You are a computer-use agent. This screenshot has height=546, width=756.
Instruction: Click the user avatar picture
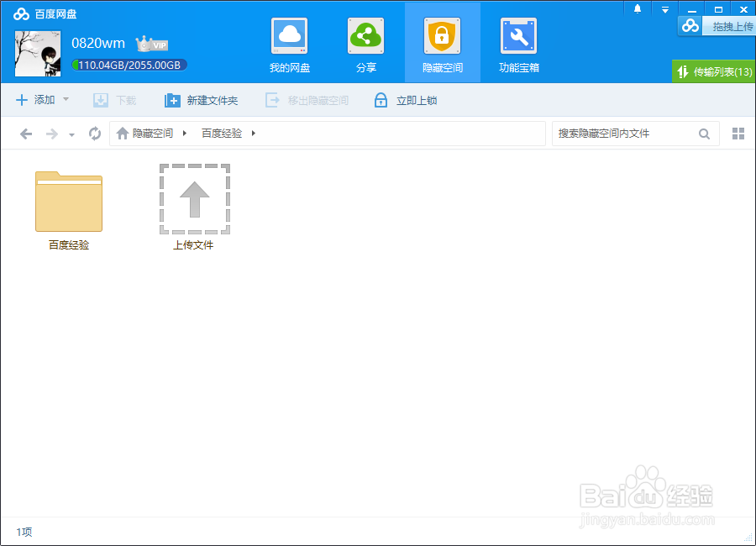click(x=38, y=54)
